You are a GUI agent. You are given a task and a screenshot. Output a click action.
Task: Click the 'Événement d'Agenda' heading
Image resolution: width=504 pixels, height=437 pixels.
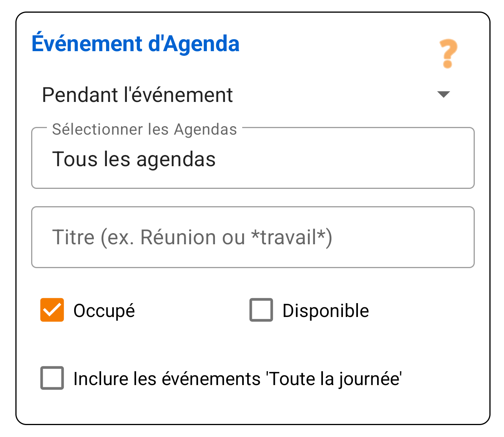[135, 43]
